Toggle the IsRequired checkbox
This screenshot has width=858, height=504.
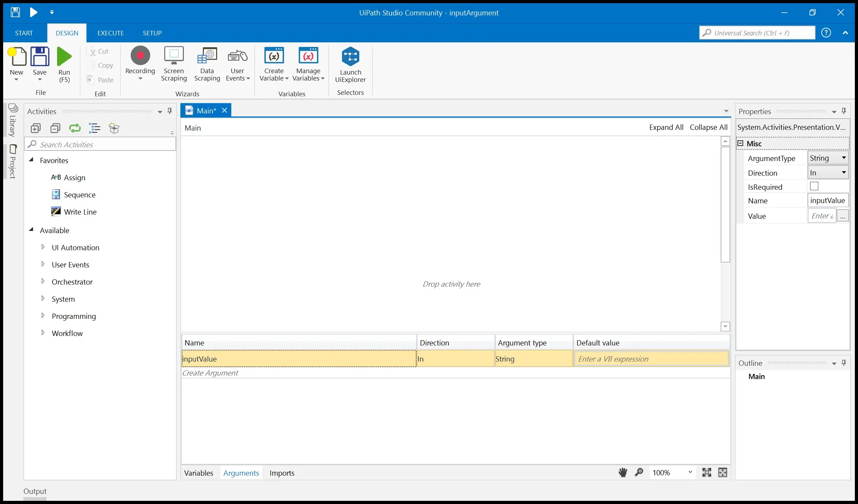click(x=814, y=186)
